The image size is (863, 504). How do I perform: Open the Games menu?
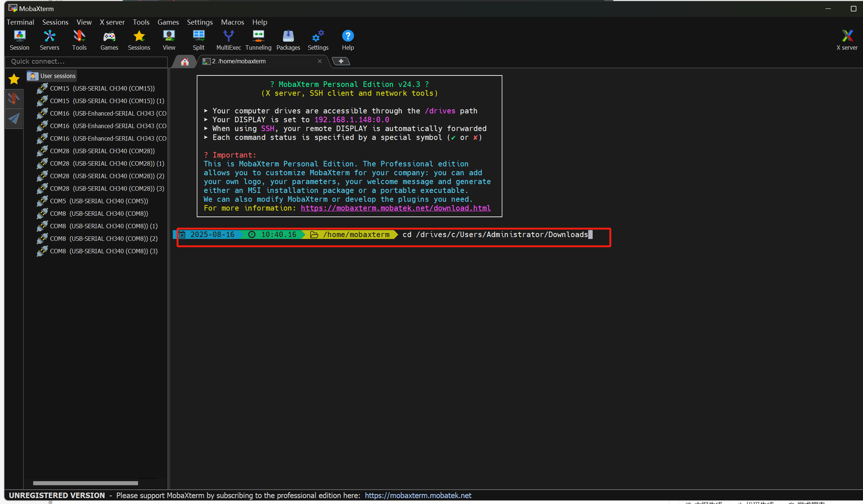pos(168,22)
